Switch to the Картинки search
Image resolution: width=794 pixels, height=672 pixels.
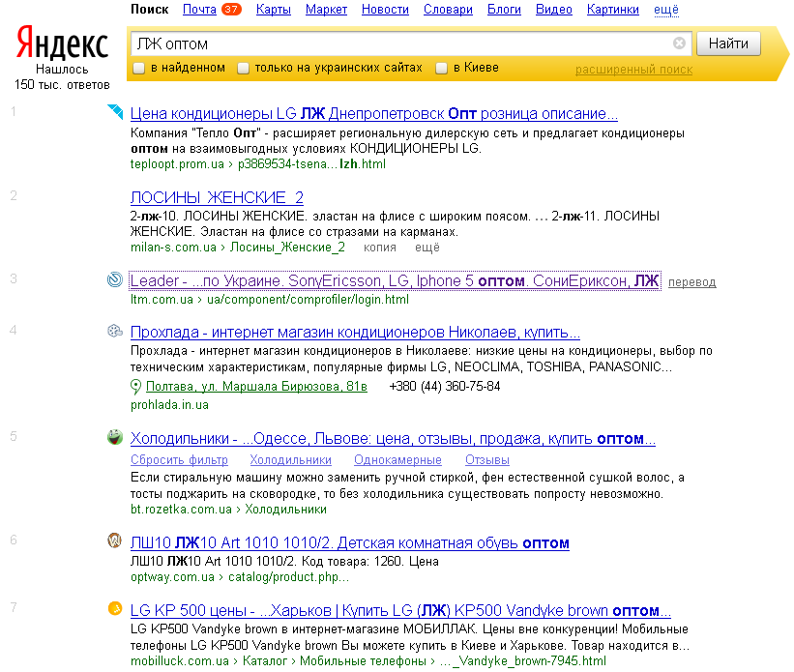[x=613, y=10]
